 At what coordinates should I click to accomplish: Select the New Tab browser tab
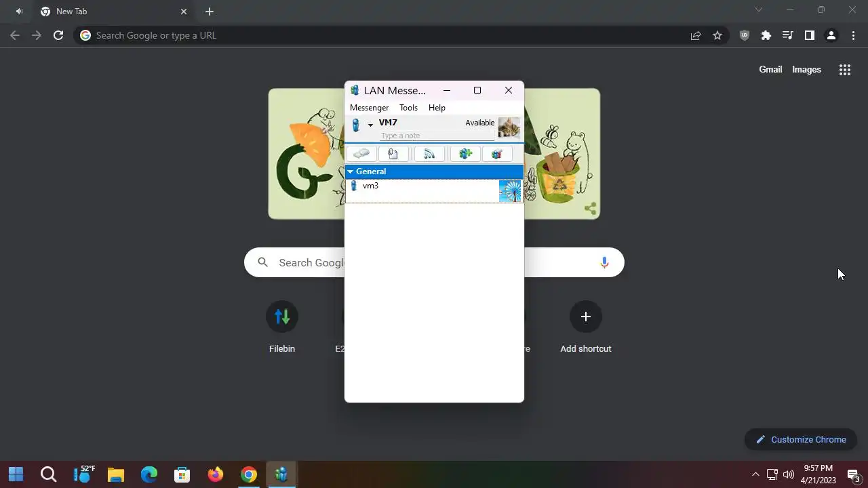[114, 12]
